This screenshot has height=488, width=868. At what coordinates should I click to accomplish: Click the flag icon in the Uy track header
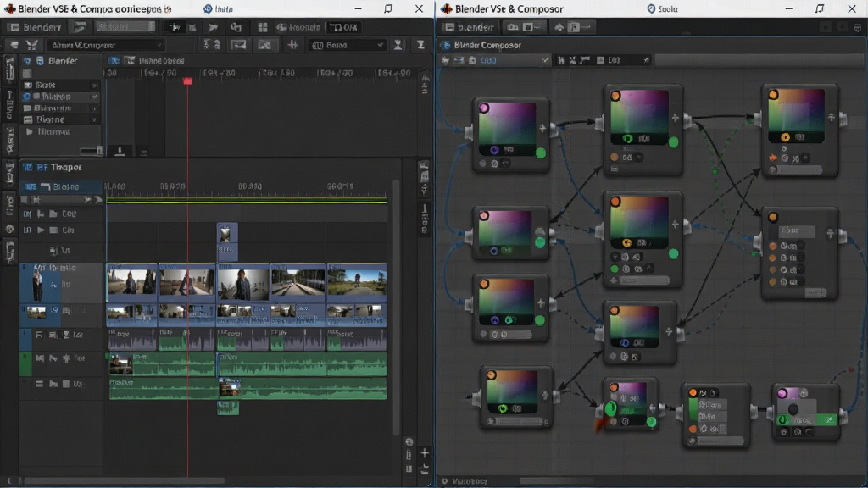(x=53, y=384)
